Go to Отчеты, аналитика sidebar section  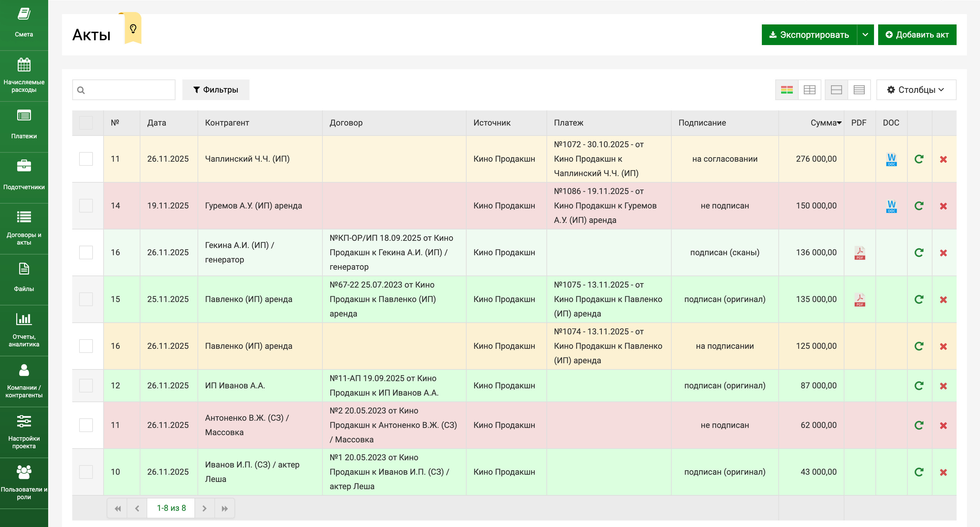24,329
